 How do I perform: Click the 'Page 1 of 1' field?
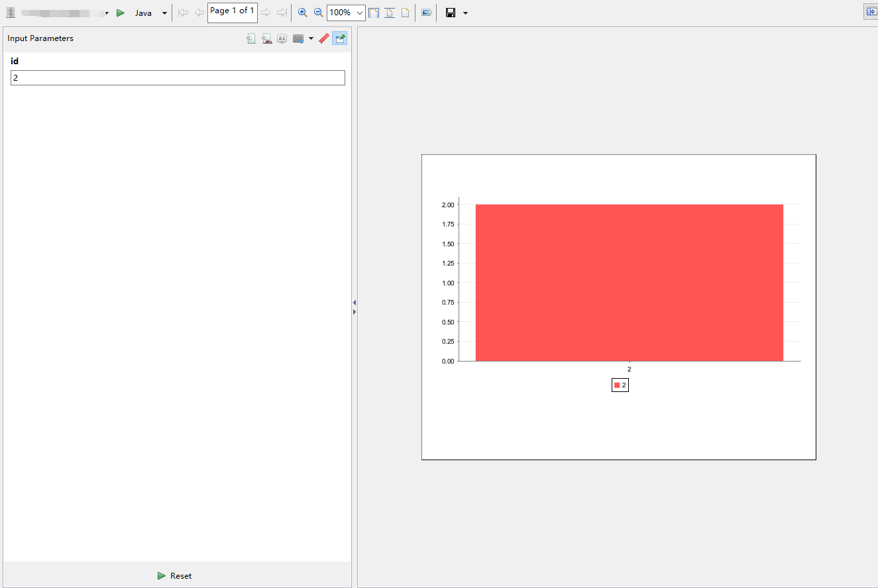click(232, 12)
